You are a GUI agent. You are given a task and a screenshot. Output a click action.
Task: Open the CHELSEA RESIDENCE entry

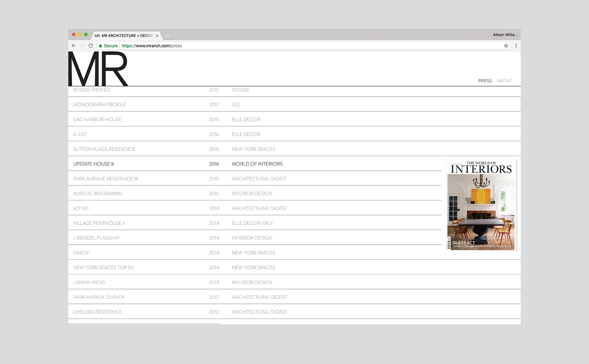pyautogui.click(x=97, y=312)
